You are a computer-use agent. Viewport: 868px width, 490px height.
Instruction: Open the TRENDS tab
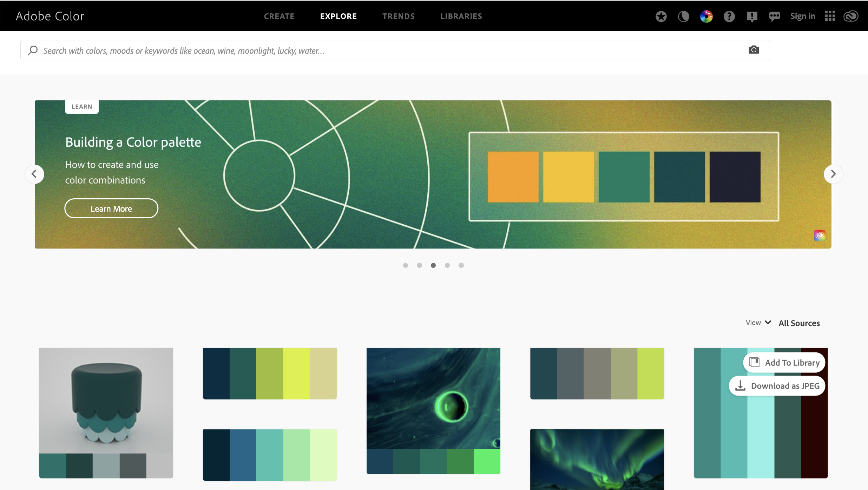point(399,16)
